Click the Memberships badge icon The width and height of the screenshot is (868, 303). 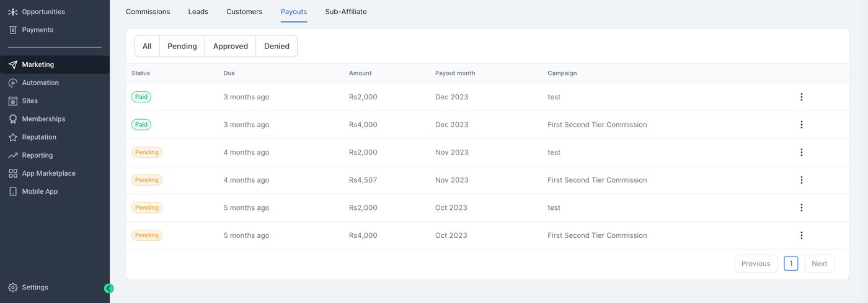(x=13, y=119)
